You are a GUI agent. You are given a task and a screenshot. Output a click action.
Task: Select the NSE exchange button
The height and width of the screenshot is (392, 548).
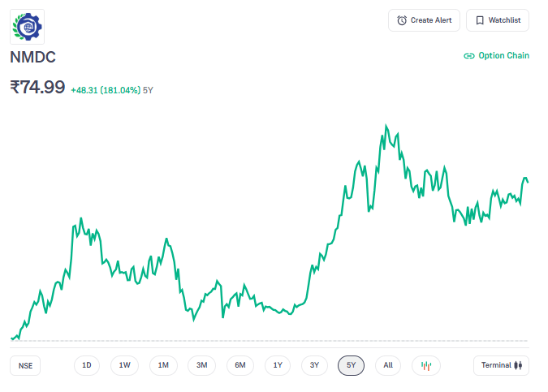pos(25,365)
